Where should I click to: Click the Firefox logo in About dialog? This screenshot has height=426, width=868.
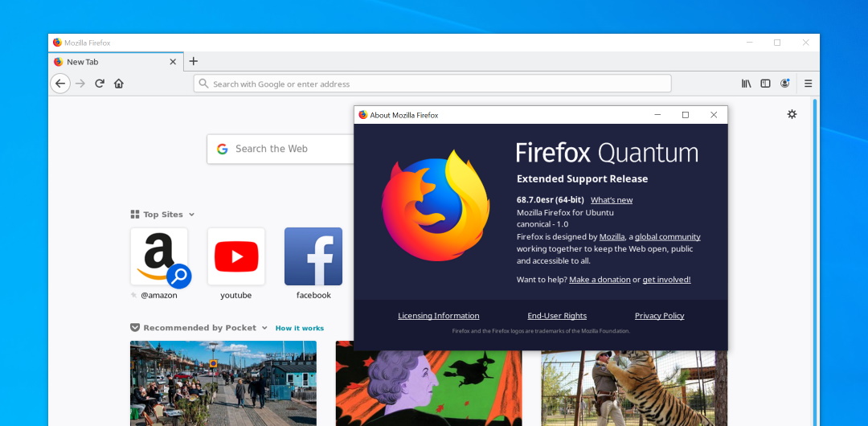[436, 205]
